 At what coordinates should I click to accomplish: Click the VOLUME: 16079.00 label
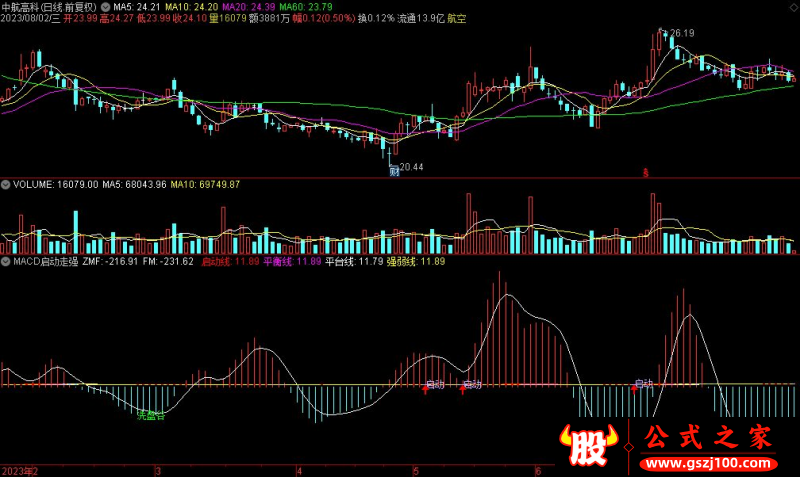pos(56,185)
